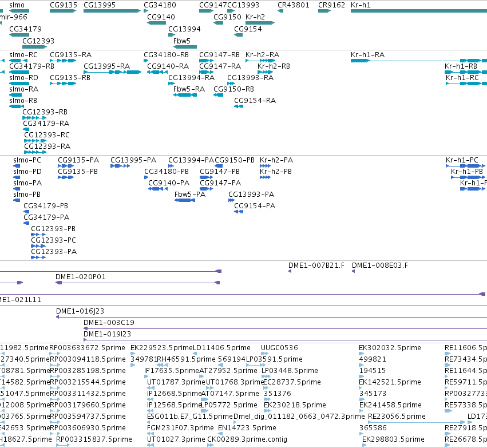Select the CG9140 gene label
The image size is (487, 448).
pyautogui.click(x=161, y=17)
